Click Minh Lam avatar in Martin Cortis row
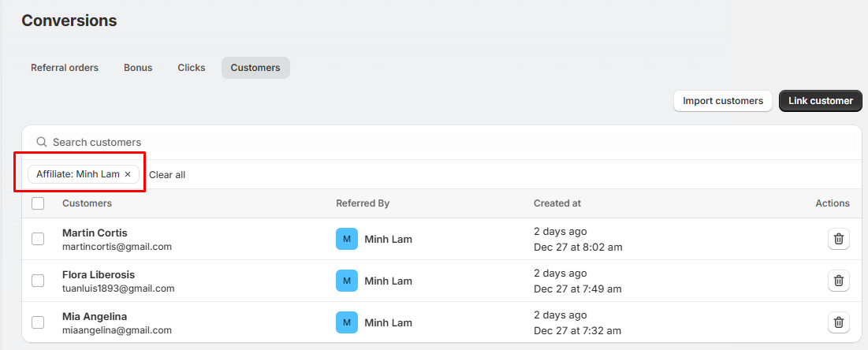 tap(347, 239)
